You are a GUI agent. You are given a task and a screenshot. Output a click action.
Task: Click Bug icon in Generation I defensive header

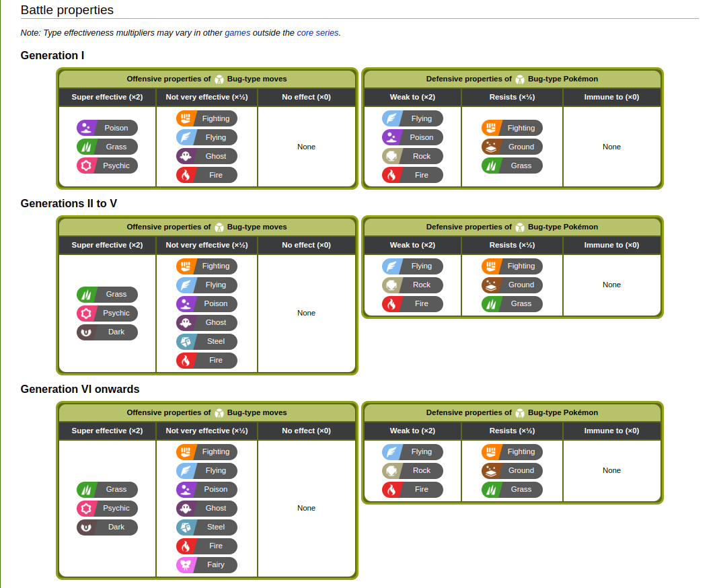(520, 79)
